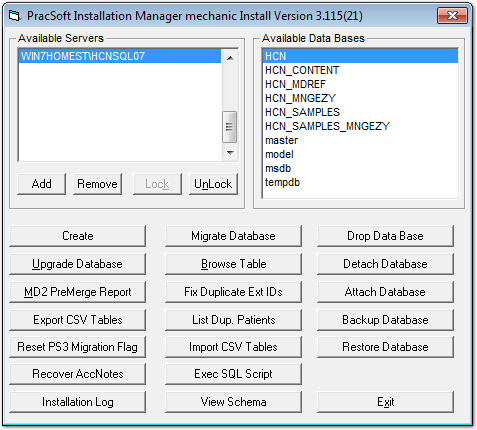
Task: Open the Installation Log
Action: pos(77,402)
